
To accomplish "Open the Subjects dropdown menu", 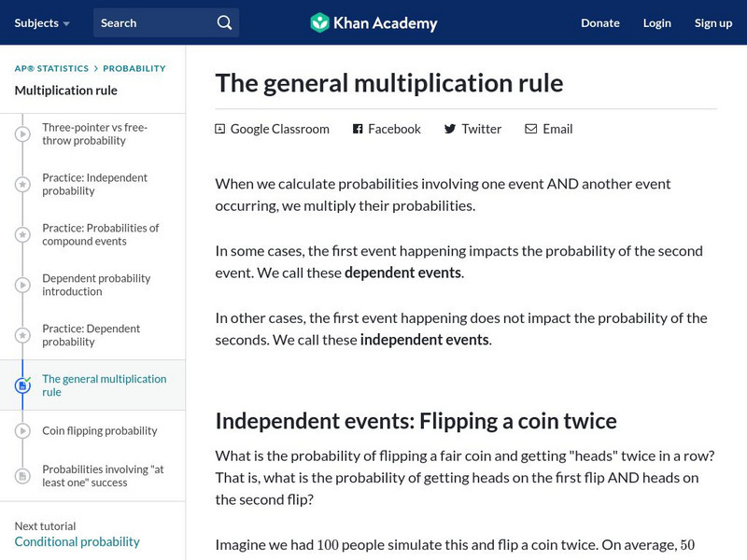I will [42, 22].
